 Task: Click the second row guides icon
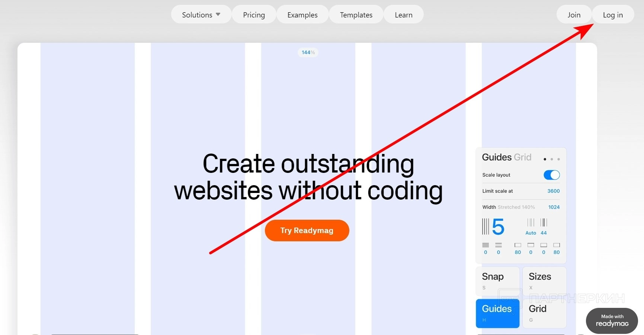click(x=499, y=245)
